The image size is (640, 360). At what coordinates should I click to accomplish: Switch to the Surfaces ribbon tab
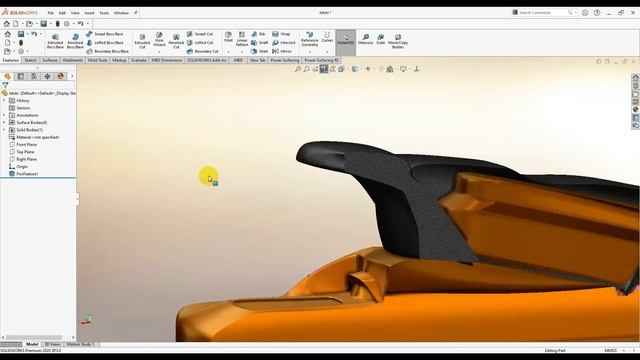click(x=50, y=60)
